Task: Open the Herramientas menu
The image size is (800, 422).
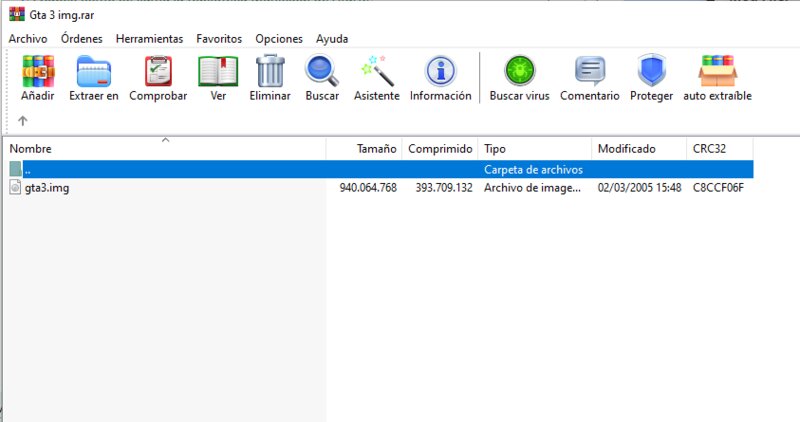Action: coord(149,39)
